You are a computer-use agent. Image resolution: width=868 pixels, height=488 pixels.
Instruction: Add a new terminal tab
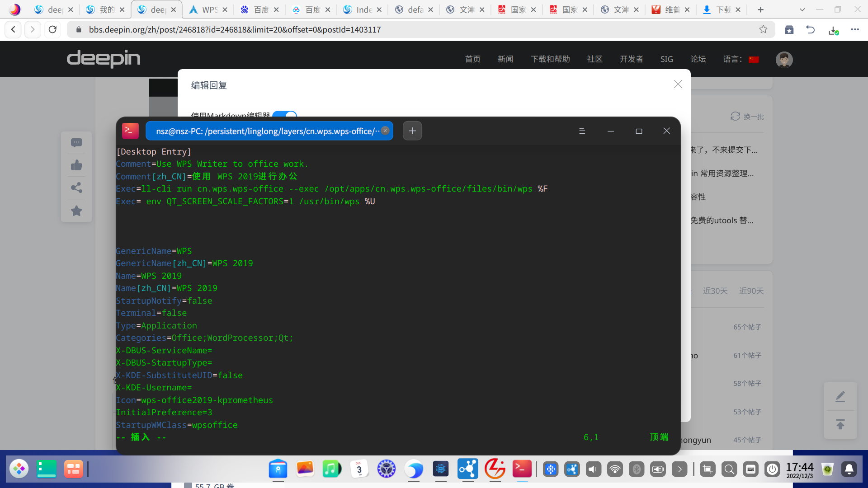(x=412, y=131)
